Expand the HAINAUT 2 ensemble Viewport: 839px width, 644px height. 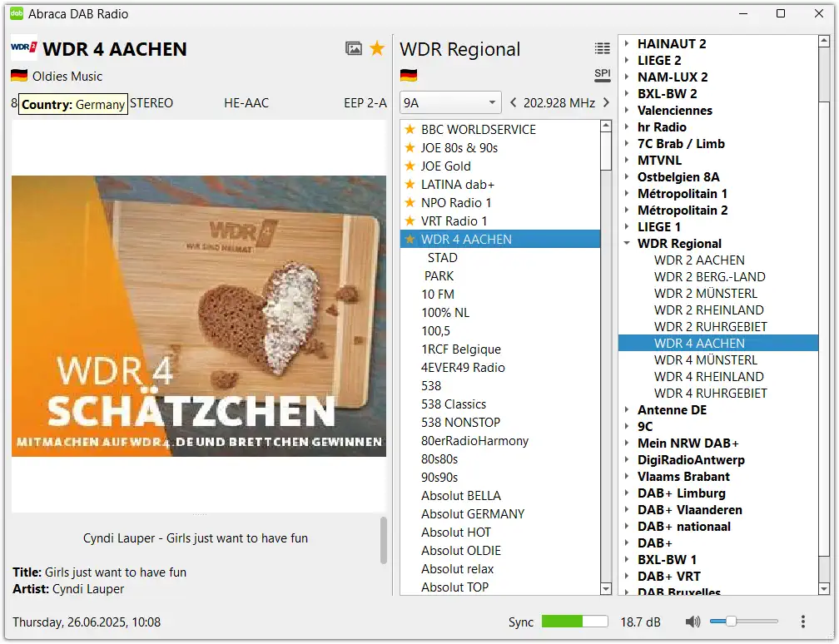627,43
